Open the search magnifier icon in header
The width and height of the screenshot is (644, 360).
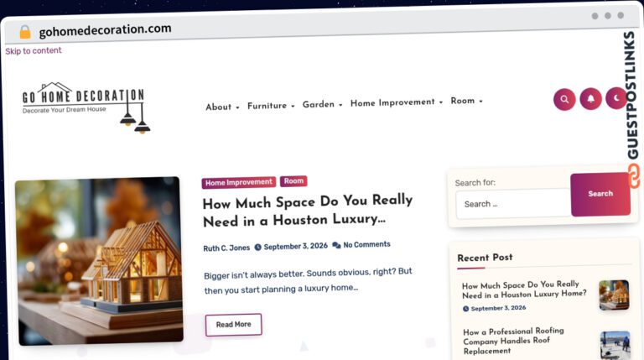pyautogui.click(x=564, y=99)
